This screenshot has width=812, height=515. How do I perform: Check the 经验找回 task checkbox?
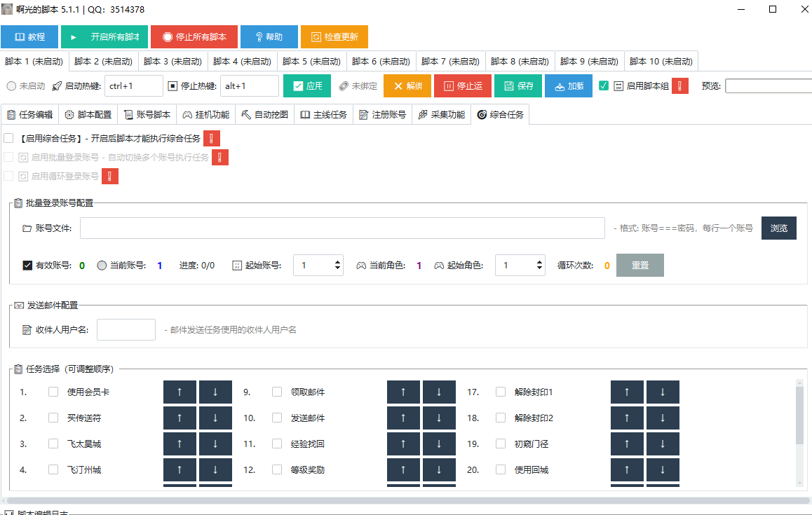point(277,444)
